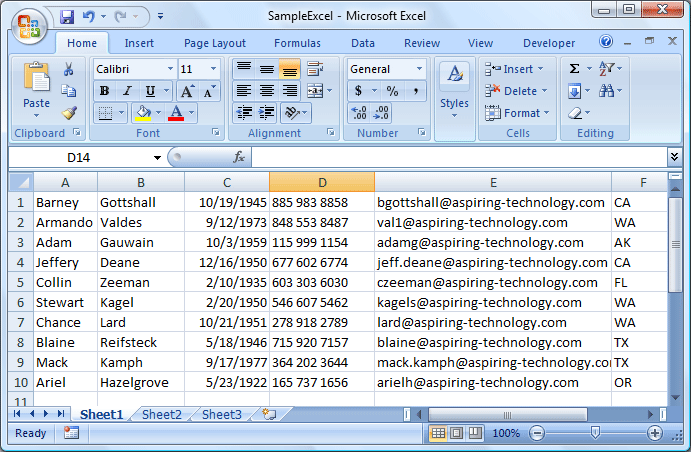691x452 pixels.
Task: Increase indent in Alignment group
Action: [x=266, y=113]
